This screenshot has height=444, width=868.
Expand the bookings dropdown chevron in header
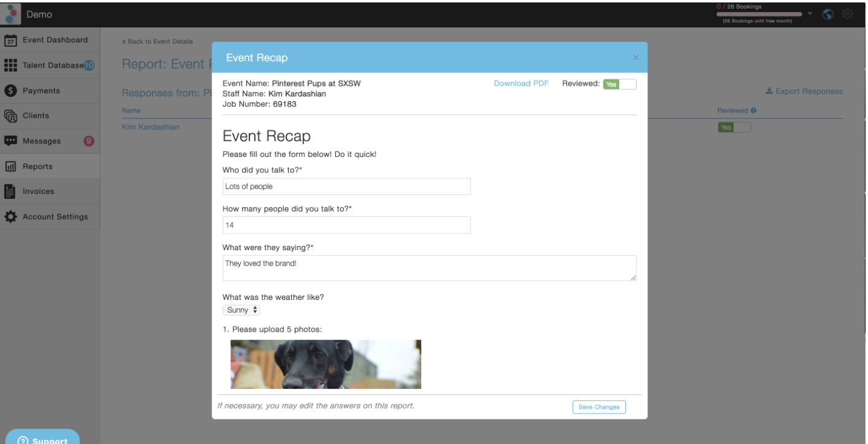pyautogui.click(x=810, y=13)
